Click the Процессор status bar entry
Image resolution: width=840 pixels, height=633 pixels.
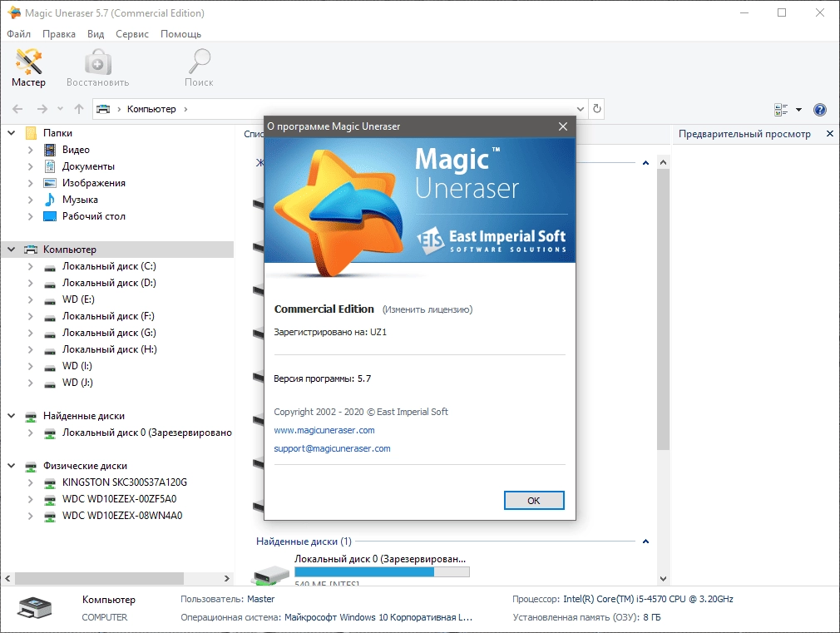[623, 599]
